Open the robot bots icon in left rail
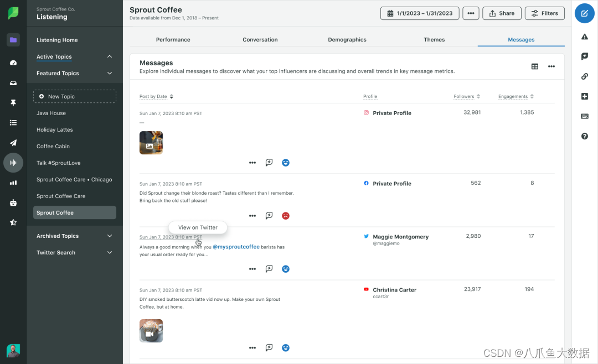Image resolution: width=598 pixels, height=364 pixels. pos(13,203)
